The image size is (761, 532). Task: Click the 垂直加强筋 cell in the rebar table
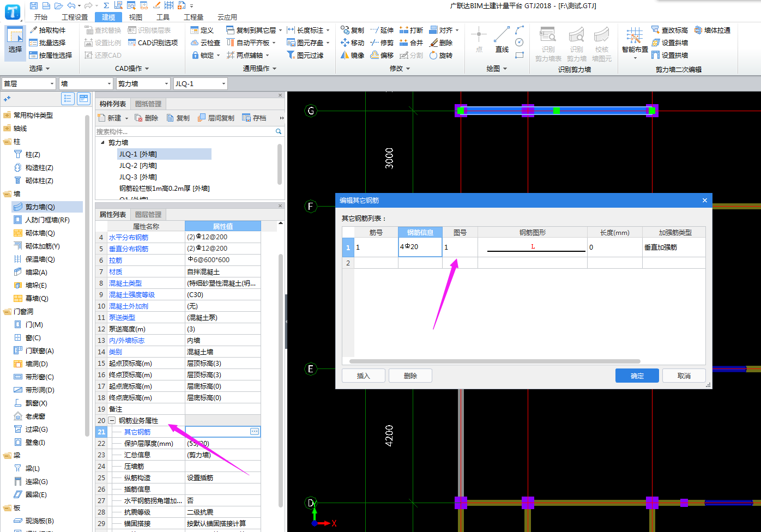point(674,247)
